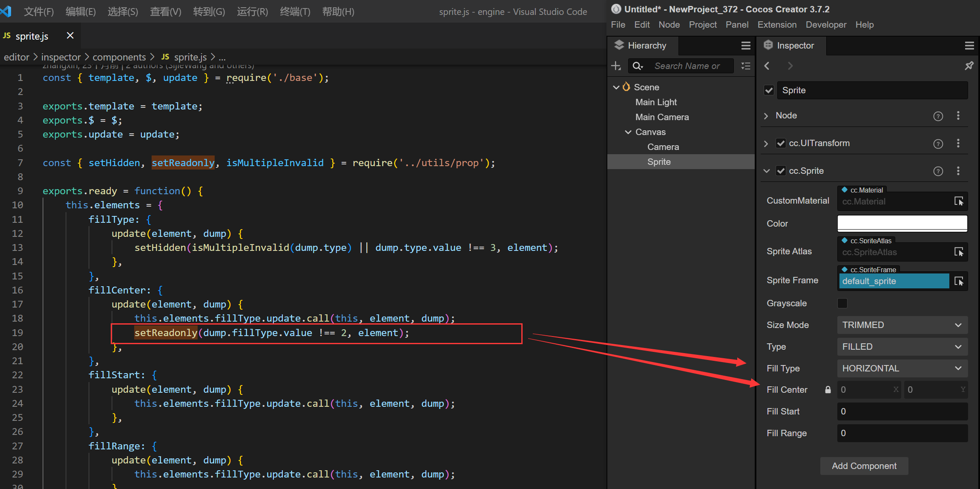Click the Fill Range input field

tap(902, 433)
